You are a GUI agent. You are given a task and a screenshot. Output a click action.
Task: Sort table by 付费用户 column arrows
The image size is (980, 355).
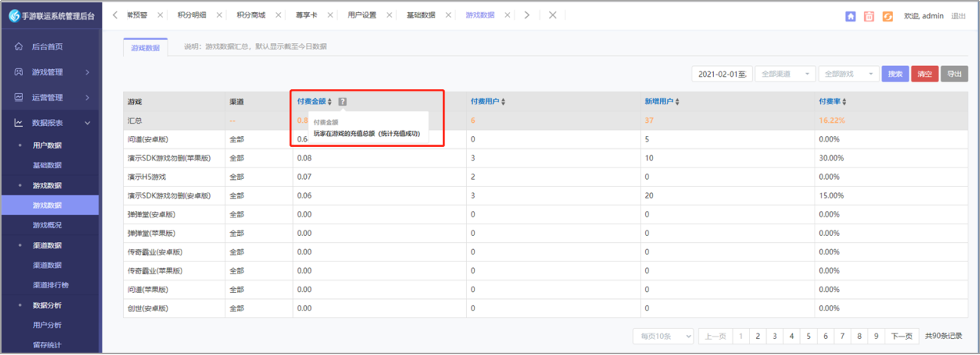pos(502,101)
